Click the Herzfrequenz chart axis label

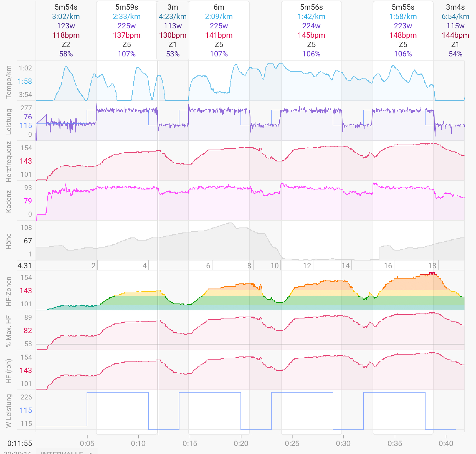pyautogui.click(x=9, y=161)
